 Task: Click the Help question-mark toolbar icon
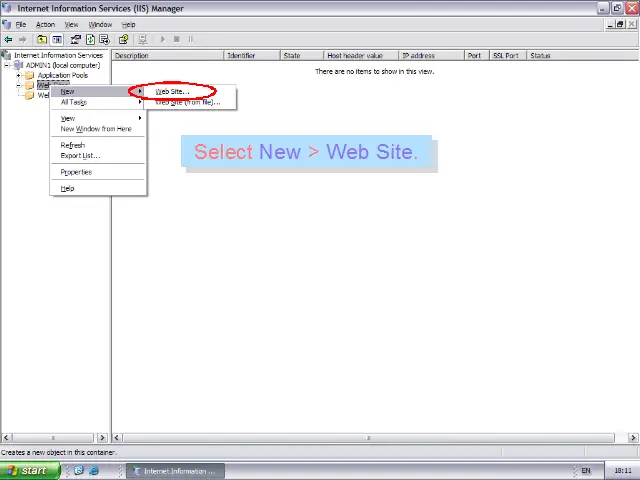pos(123,40)
